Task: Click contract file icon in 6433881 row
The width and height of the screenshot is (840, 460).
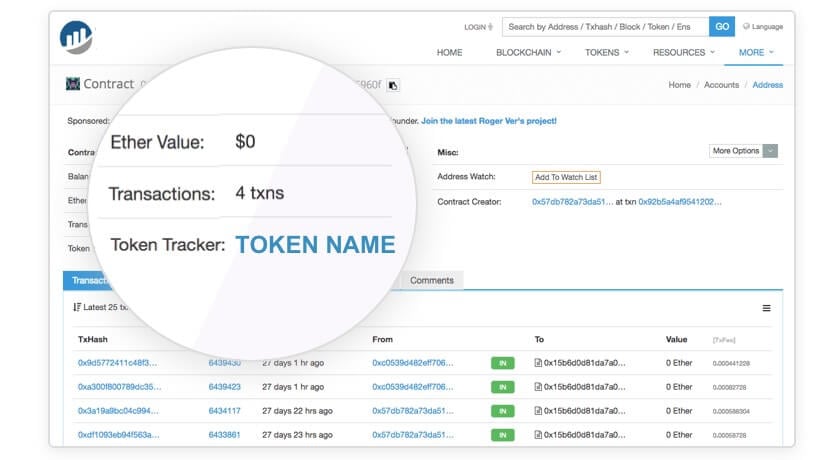Action: tap(538, 435)
